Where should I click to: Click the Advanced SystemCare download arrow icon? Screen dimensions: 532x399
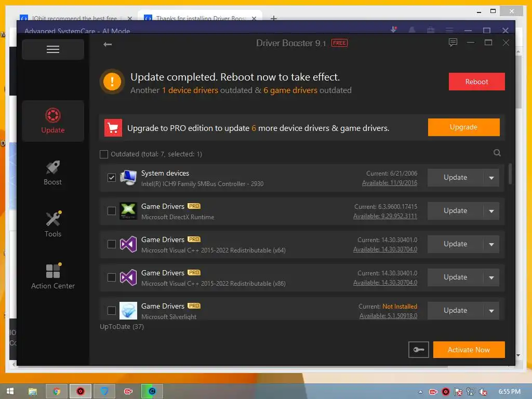tap(394, 30)
